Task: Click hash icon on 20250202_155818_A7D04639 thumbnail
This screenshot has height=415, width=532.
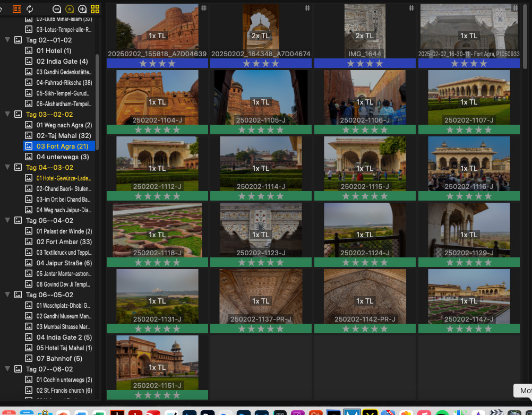Action: tap(203, 8)
